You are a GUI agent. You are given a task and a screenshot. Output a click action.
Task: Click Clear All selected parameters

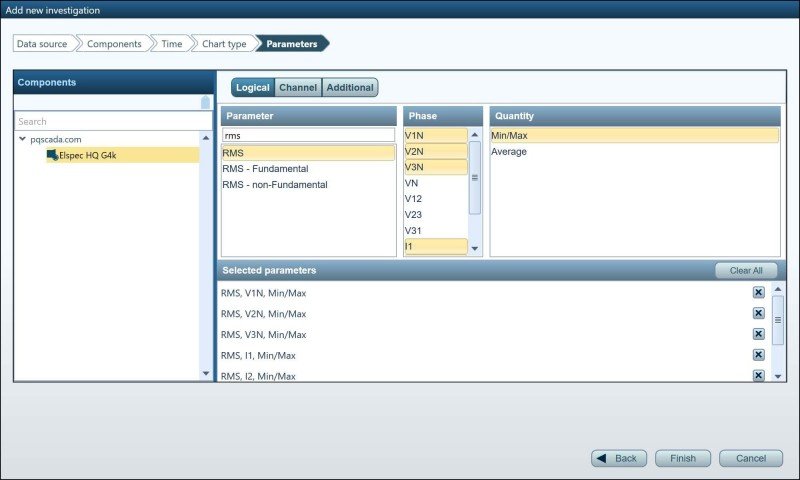(746, 270)
